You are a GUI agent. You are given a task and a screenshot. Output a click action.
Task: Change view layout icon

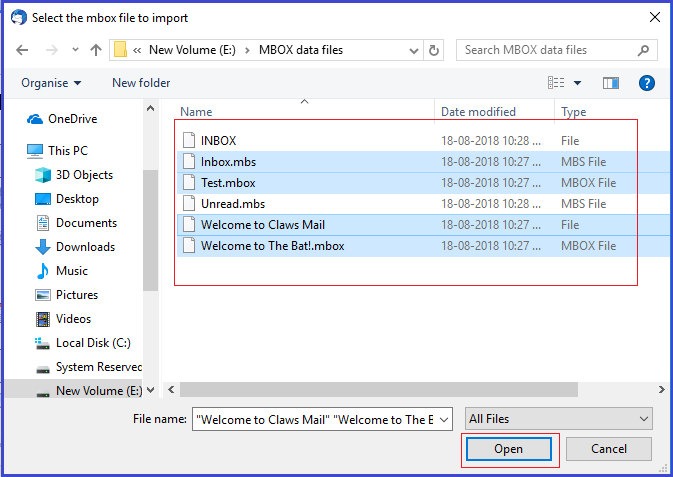click(556, 82)
